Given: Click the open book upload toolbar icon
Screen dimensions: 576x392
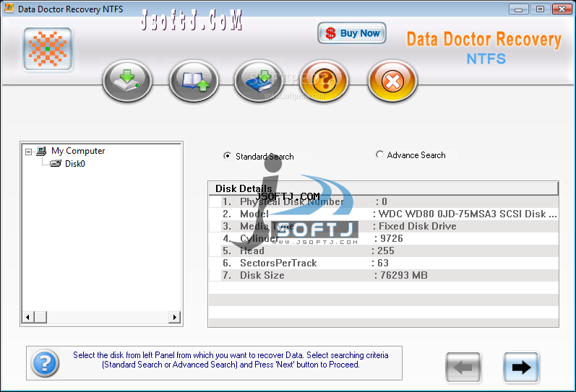Looking at the screenshot, I should pyautogui.click(x=194, y=81).
